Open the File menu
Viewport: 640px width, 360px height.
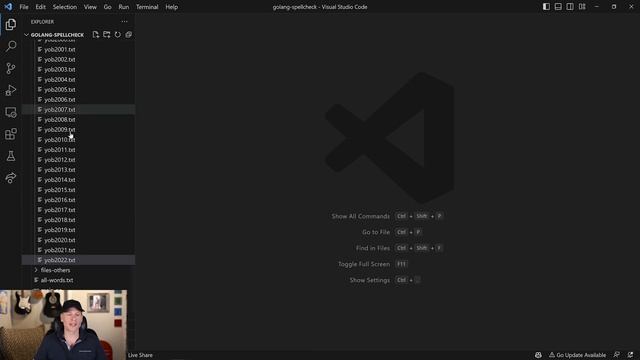coord(24,7)
